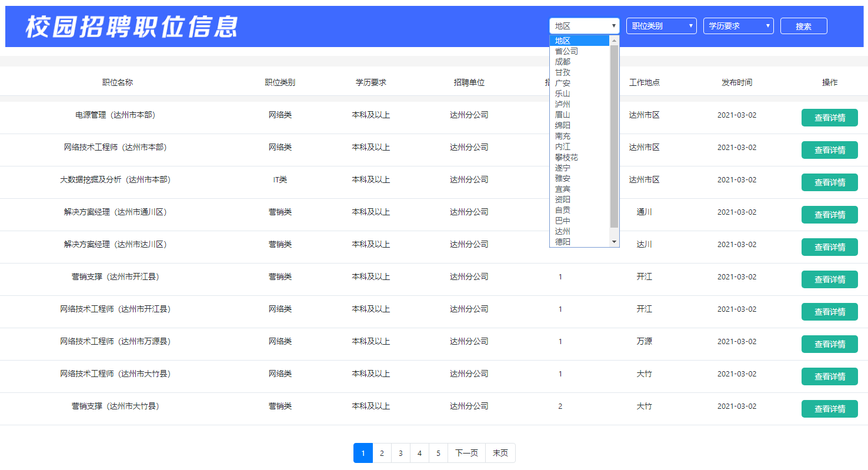Click the 招聘单位 column header
Screen dimensions: 868x470
(469, 82)
